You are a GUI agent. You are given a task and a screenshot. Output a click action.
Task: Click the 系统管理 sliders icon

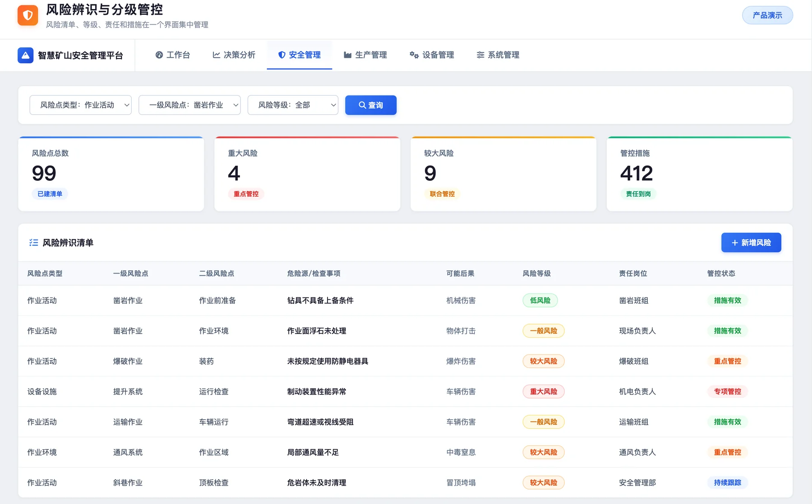(x=480, y=55)
